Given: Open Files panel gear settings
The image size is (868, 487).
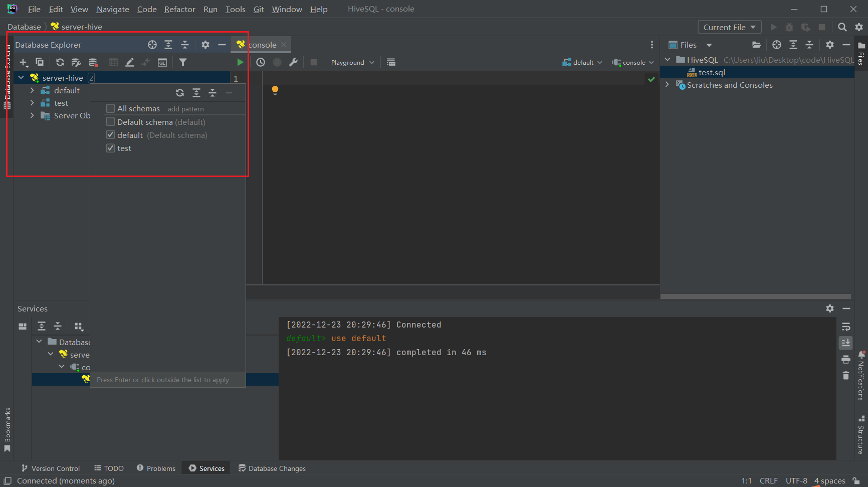Looking at the screenshot, I should click(x=830, y=45).
